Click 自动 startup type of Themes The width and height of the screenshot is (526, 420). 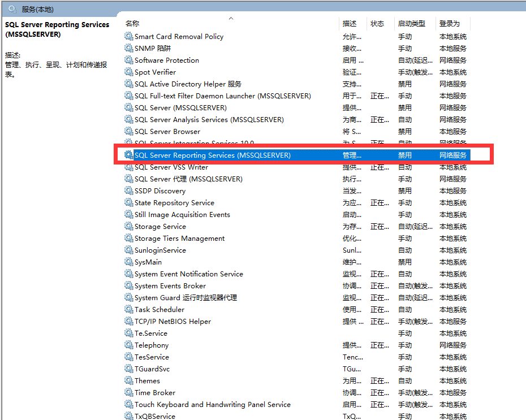(x=404, y=381)
